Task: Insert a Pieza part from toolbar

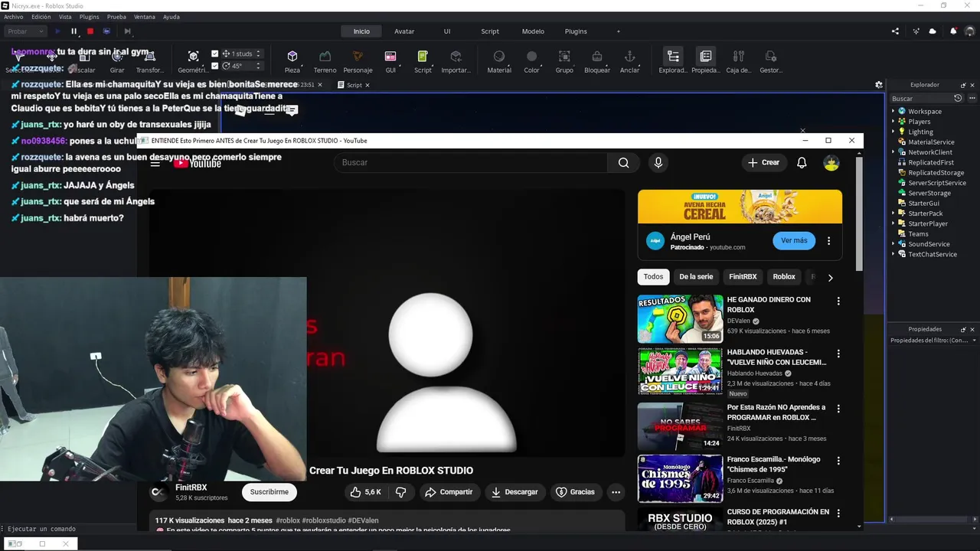Action: pyautogui.click(x=292, y=61)
